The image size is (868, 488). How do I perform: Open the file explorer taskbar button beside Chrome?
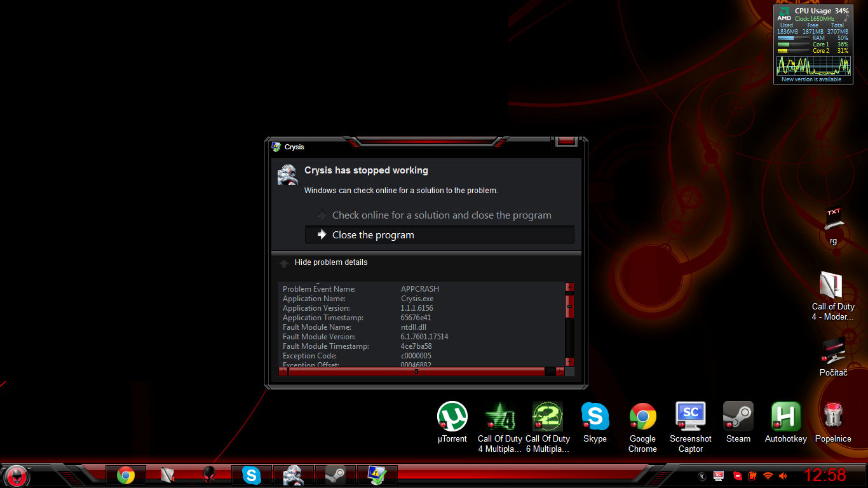tap(168, 475)
